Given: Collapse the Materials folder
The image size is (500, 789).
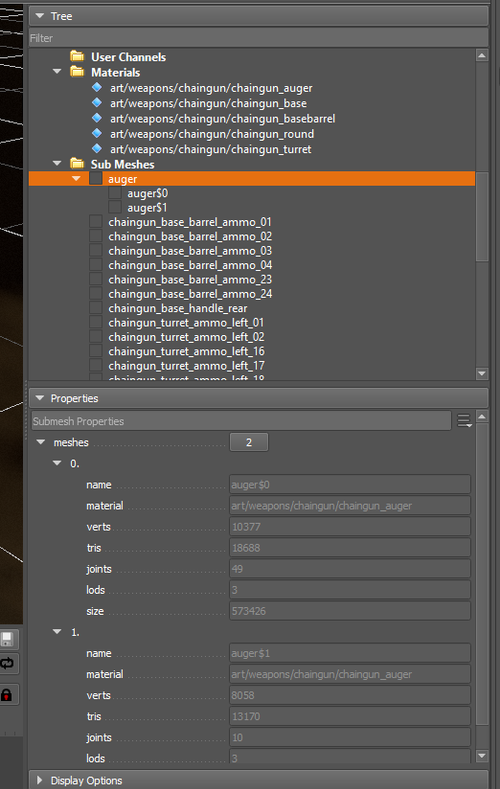Looking at the screenshot, I should tap(57, 71).
